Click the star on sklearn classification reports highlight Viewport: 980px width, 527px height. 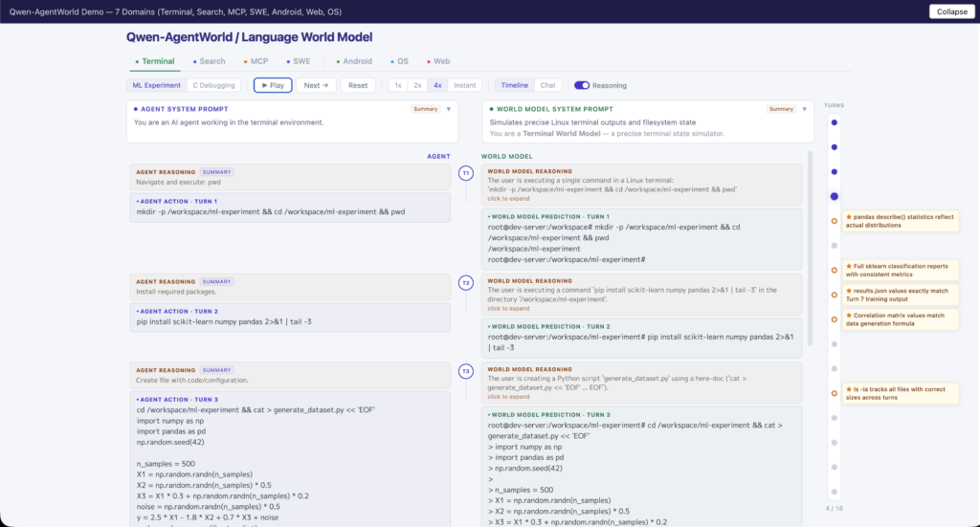click(849, 267)
